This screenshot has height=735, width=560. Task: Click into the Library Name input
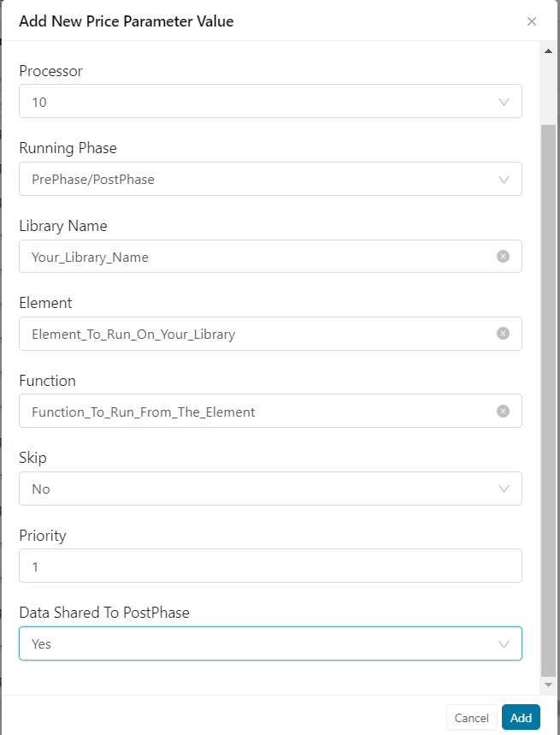point(256,257)
